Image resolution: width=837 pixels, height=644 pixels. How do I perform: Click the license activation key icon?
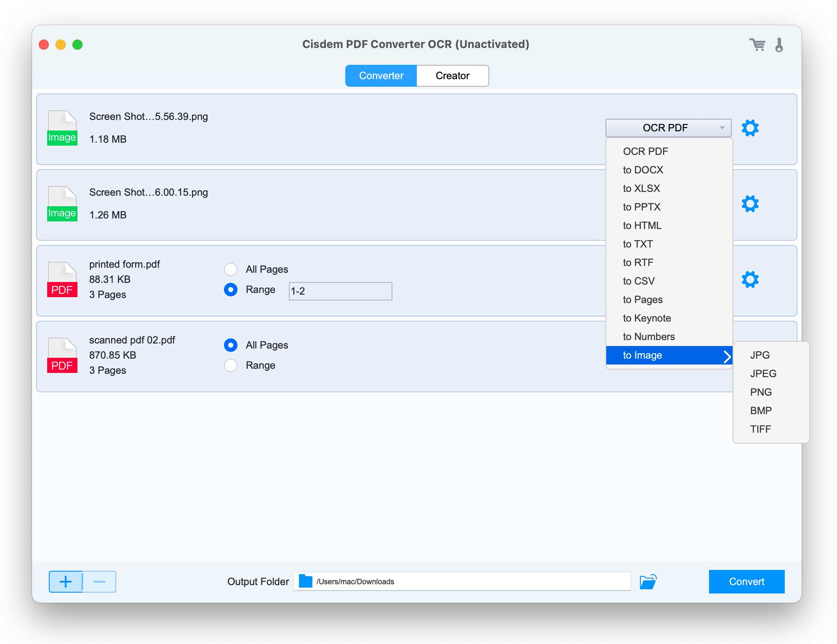780,44
